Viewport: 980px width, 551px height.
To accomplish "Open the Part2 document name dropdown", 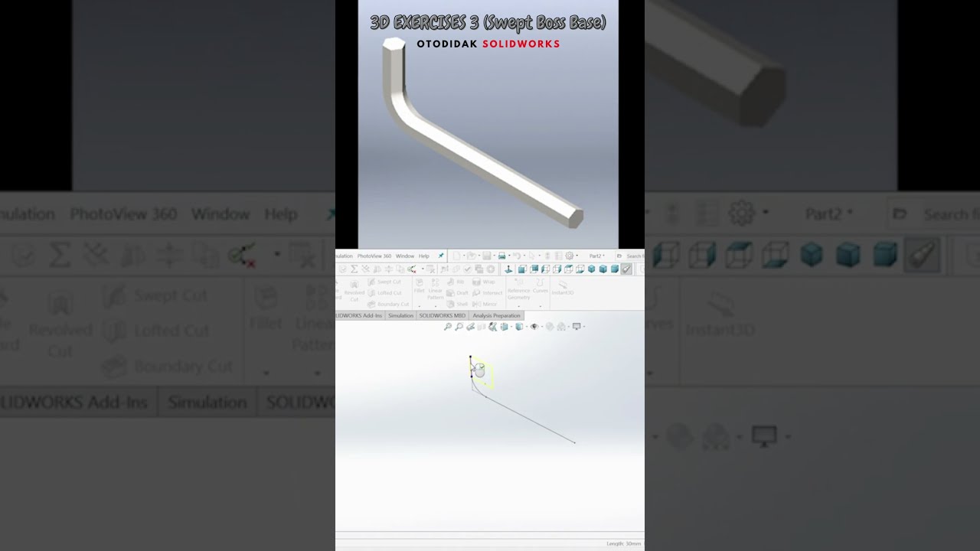I will pos(597,256).
